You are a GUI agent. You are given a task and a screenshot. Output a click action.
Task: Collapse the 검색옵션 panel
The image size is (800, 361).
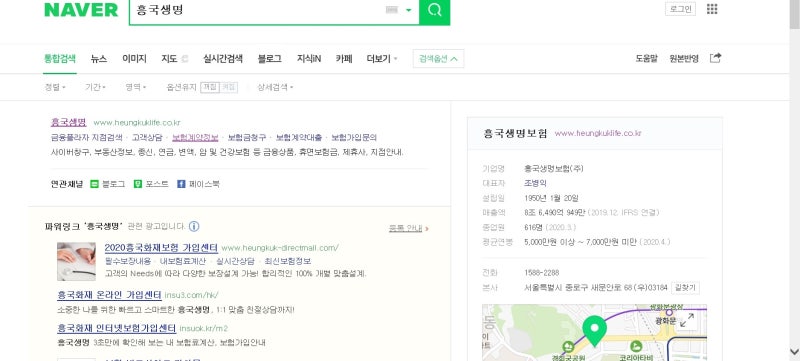coord(438,59)
